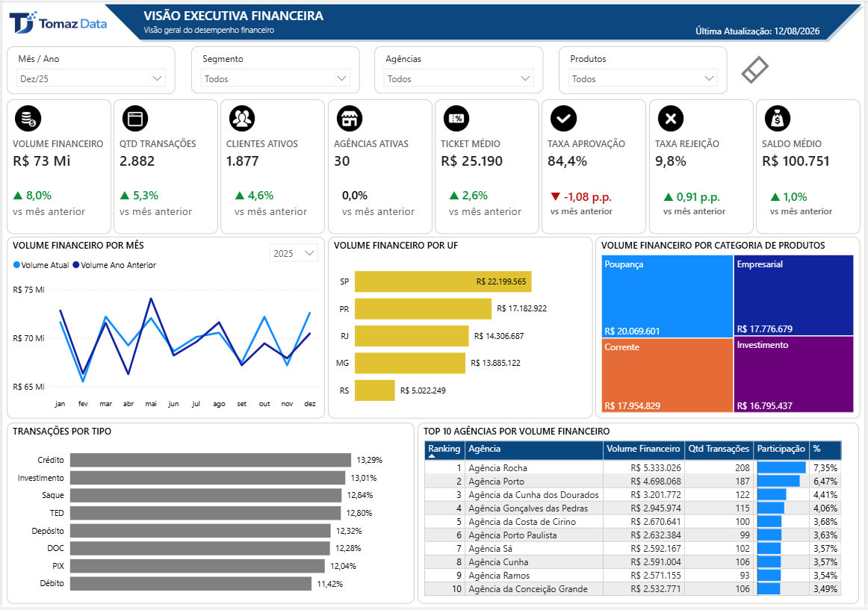Click the Investimento transaction type bar
This screenshot has height=610, width=868.
(x=208, y=478)
